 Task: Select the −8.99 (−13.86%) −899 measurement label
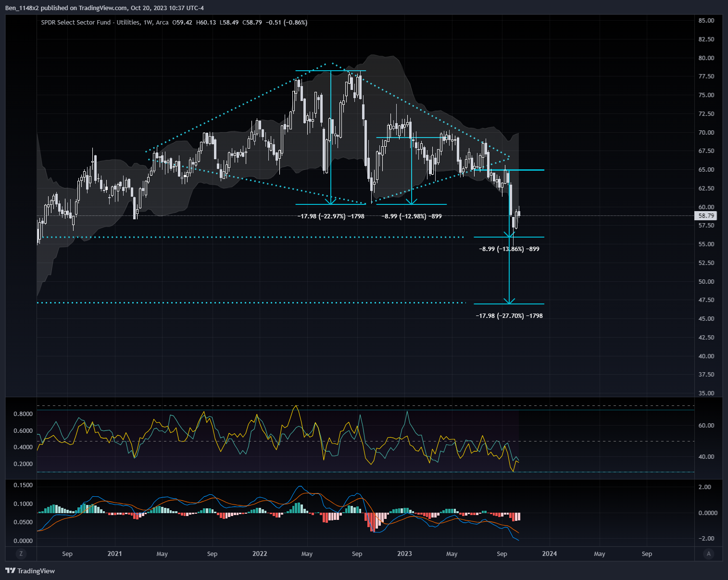coord(509,249)
